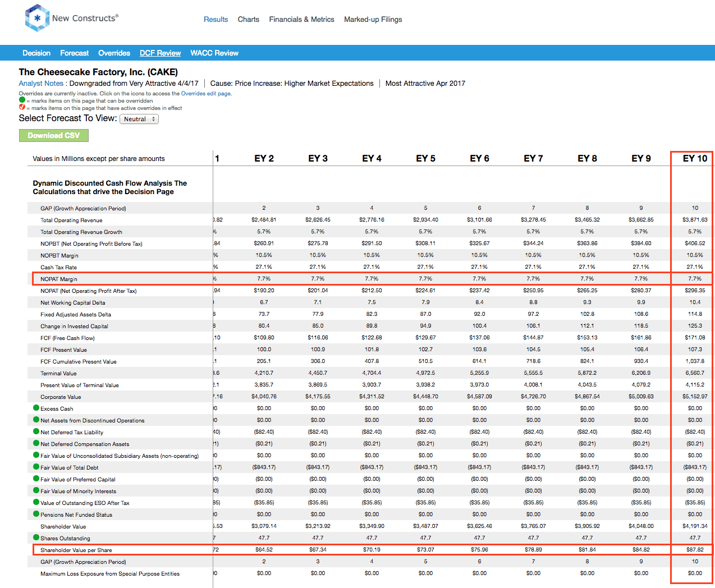715x588 pixels.
Task: Click override icon for Net Assets from Discontinued Operations
Action: tap(36, 420)
